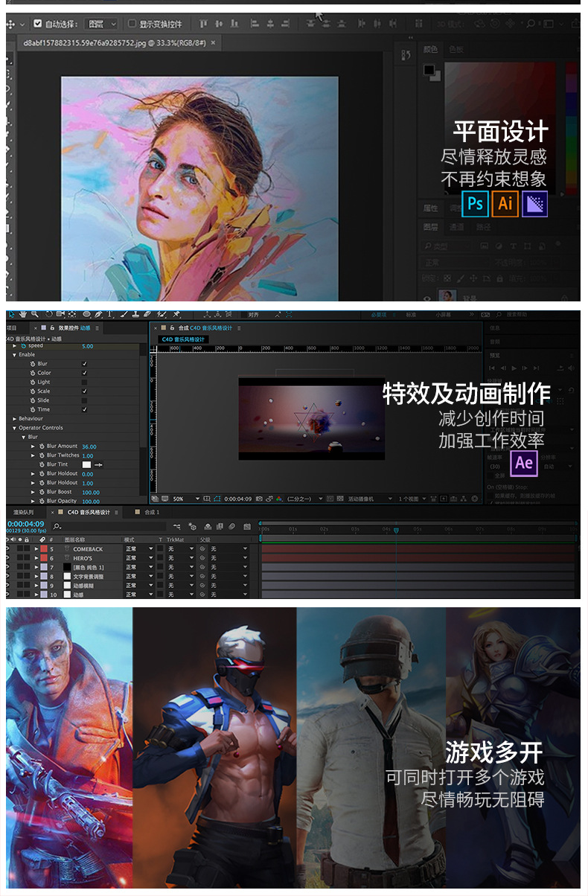Hide the COMEBACK layer with its eye icon
This screenshot has height=896, width=588.
click(8, 549)
